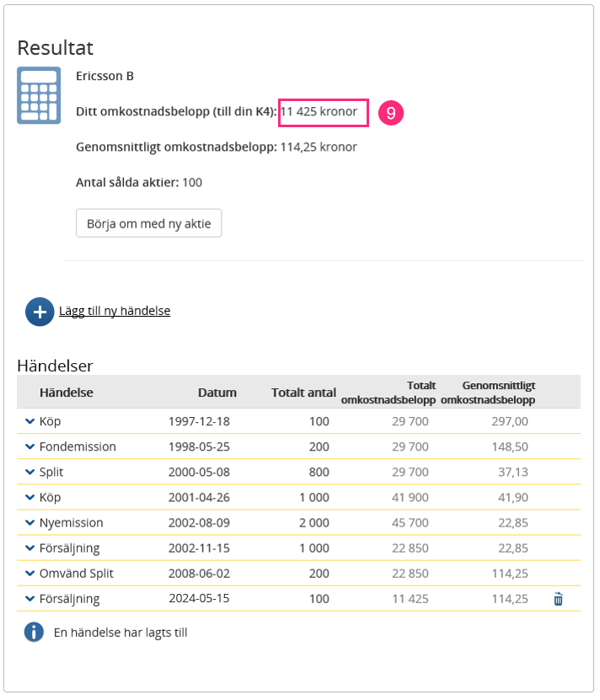Click the Totalt omkostnadsbelopp column header
The width and height of the screenshot is (600, 700).
pyautogui.click(x=388, y=393)
